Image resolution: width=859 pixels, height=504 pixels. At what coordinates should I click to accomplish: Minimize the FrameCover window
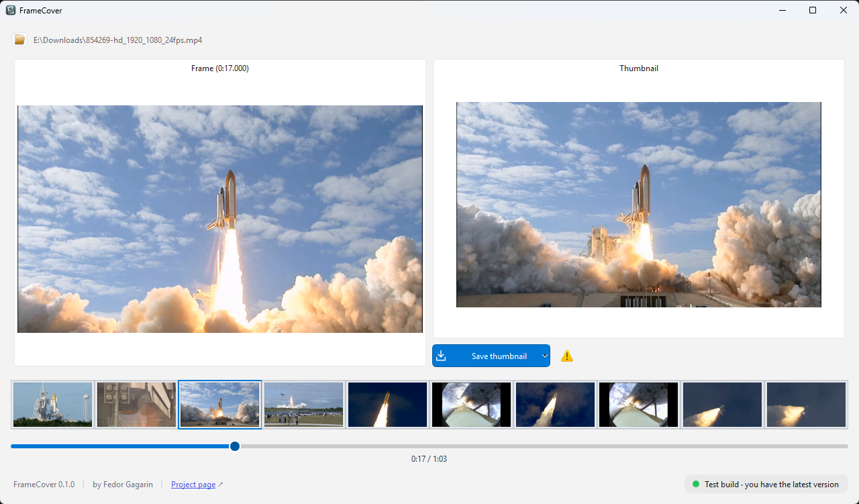pyautogui.click(x=782, y=10)
